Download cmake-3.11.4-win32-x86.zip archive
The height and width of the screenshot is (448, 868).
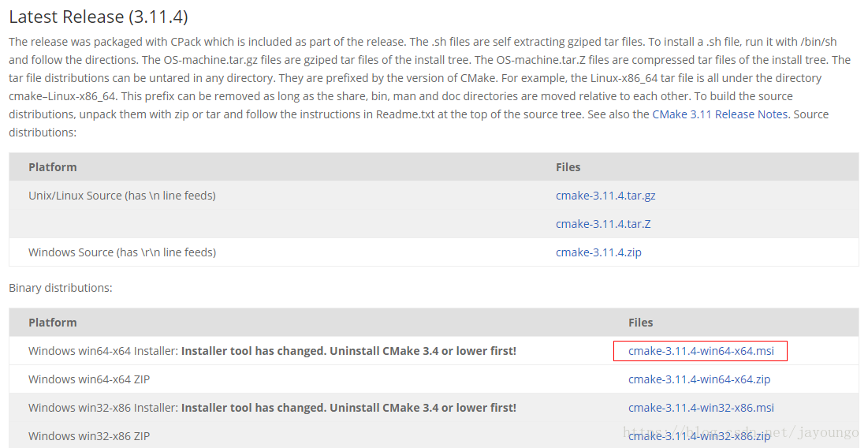tap(699, 436)
